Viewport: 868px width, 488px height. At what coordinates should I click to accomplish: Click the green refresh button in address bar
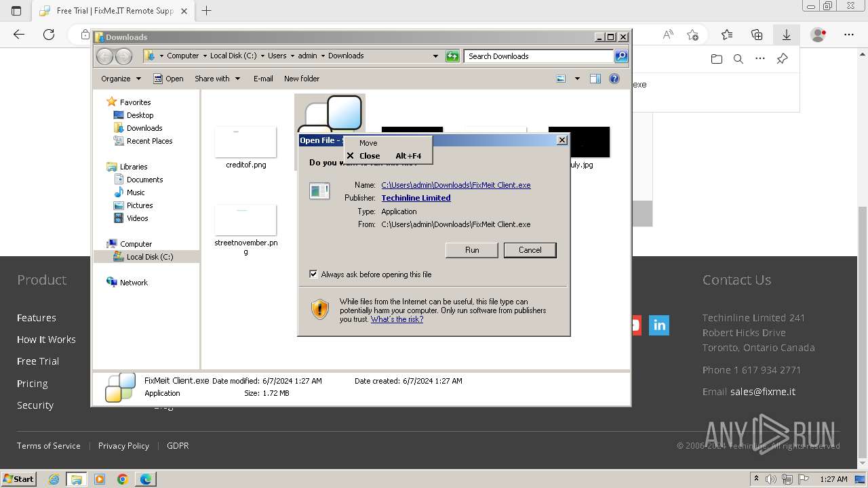tap(452, 56)
